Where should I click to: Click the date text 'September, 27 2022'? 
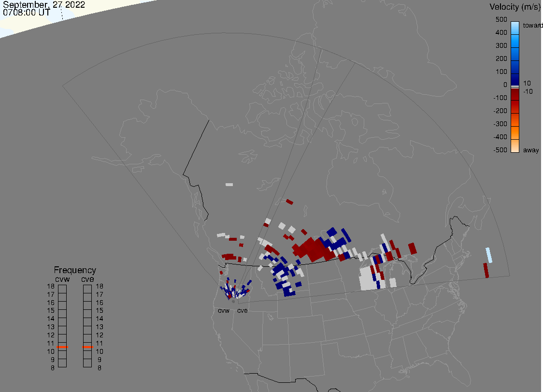(44, 4)
